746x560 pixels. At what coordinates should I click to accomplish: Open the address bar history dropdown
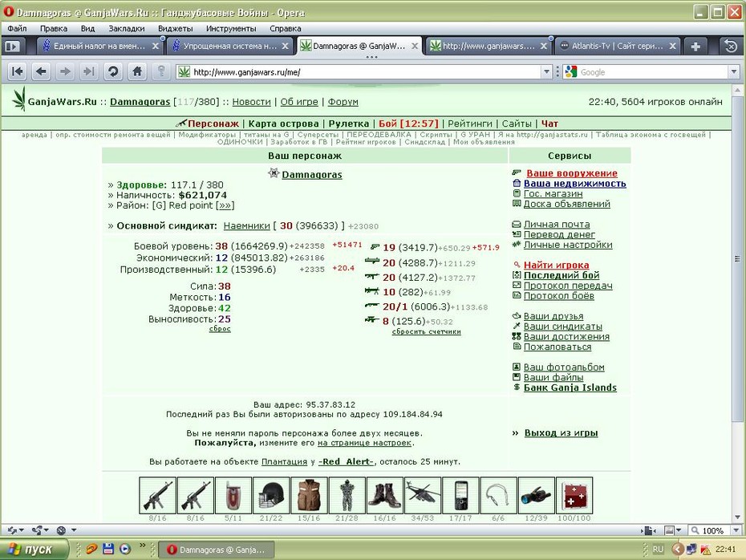(x=546, y=72)
